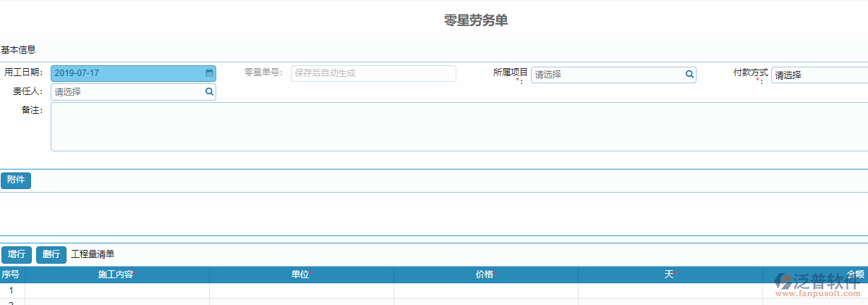This screenshot has width=868, height=305.
Task: Click the magnifier icon in 所属项目 field
Action: coord(689,74)
